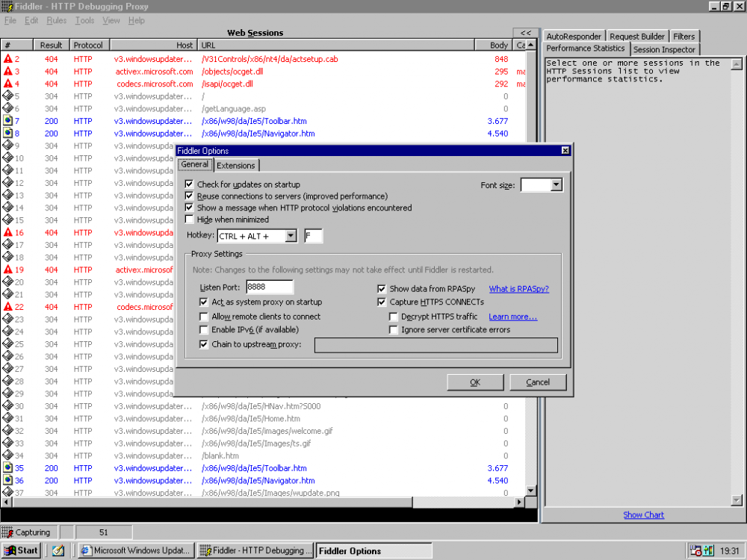Click the red error icon on session 19
Viewport: 747px width, 560px height.
pyautogui.click(x=7, y=270)
